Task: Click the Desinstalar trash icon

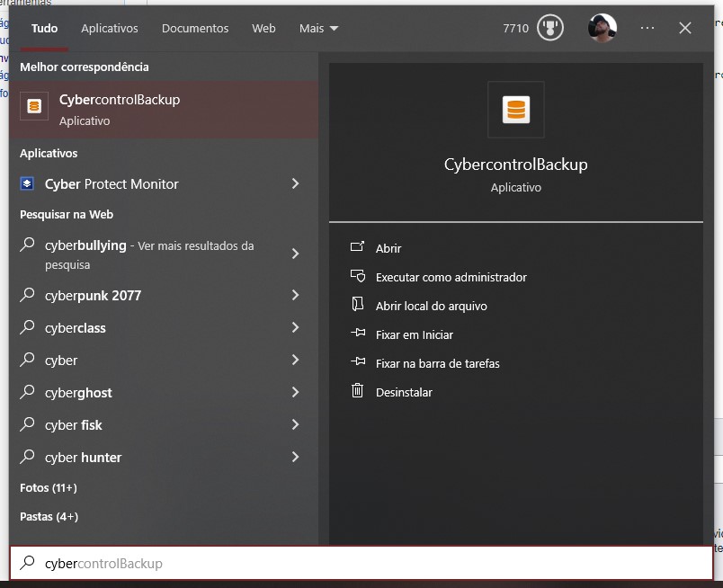Action: coord(357,391)
